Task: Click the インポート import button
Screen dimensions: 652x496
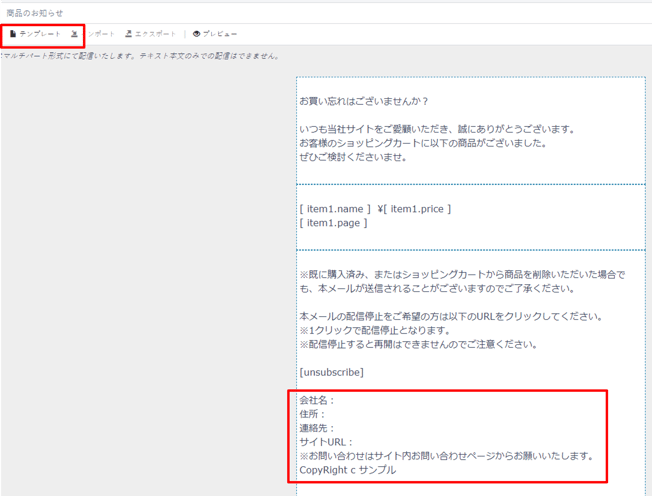Action: pyautogui.click(x=92, y=34)
